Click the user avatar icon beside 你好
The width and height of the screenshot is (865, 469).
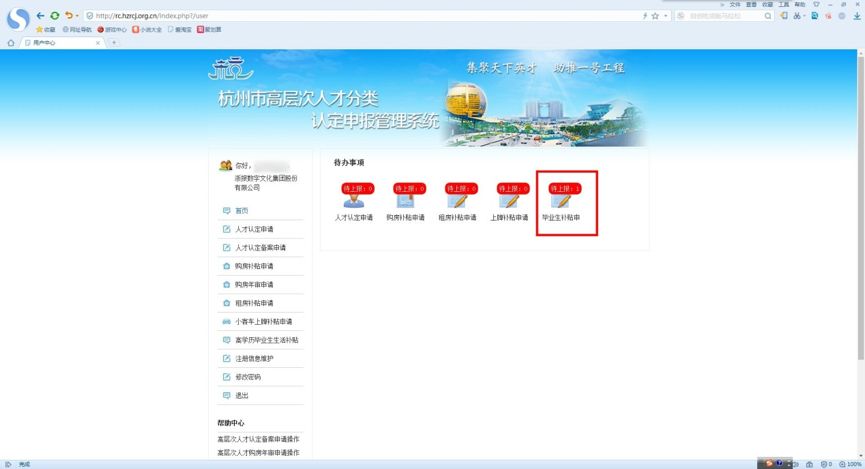(x=226, y=166)
